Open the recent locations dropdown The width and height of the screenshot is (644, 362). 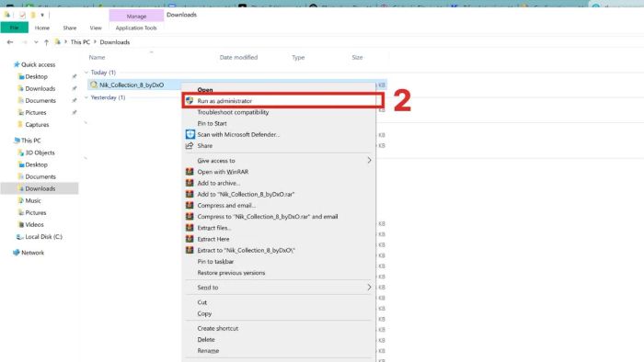(36, 42)
